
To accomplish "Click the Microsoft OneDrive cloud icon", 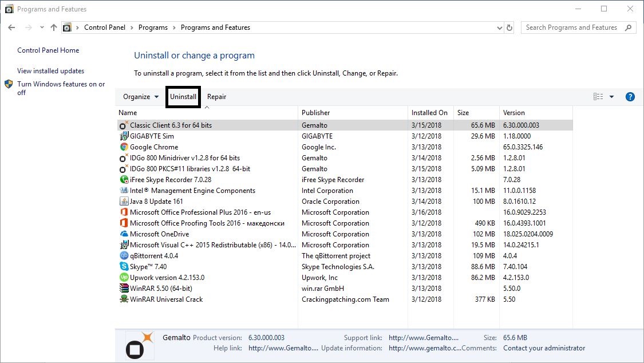I will [x=124, y=234].
